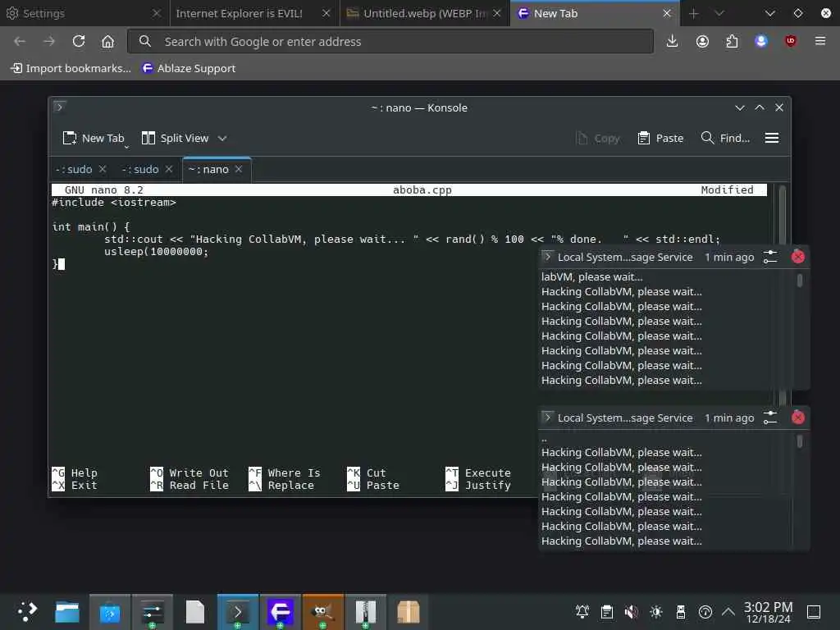Viewport: 840px width, 630px height.
Task: Select the New Tab browser tab
Action: 587,13
